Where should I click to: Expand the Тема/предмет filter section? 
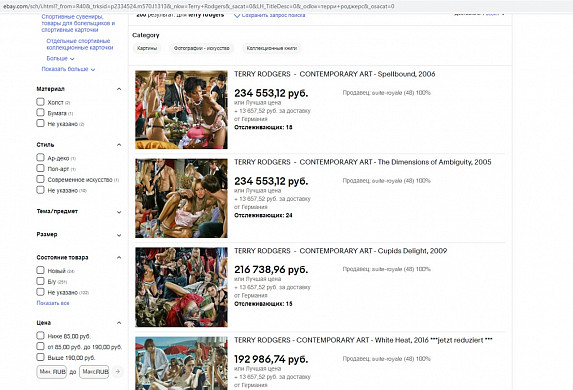pos(119,212)
